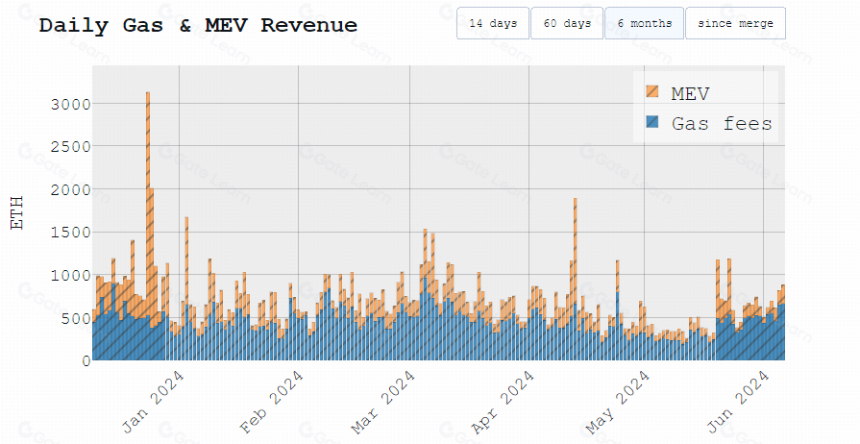Viewport: 860px width, 444px height.
Task: Choose the 6 months time range
Action: click(x=644, y=23)
